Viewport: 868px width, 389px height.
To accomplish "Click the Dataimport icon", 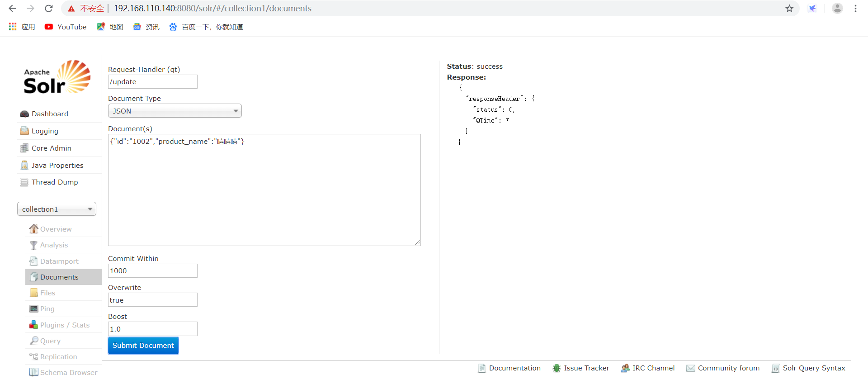I will tap(34, 261).
